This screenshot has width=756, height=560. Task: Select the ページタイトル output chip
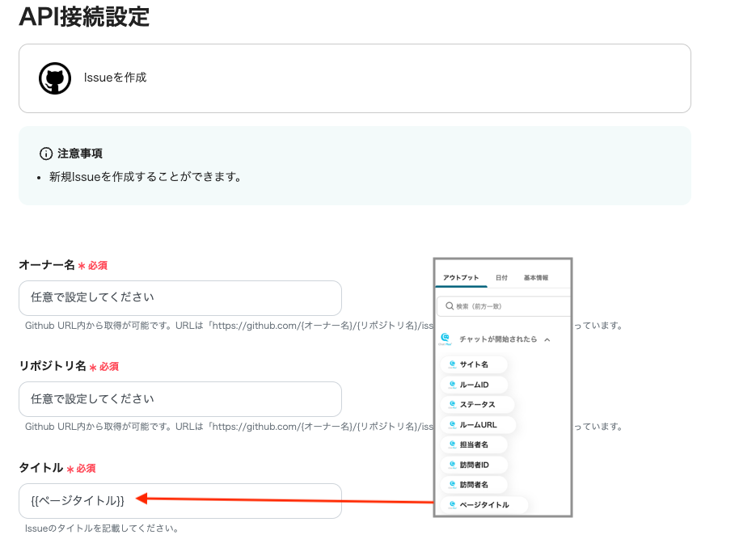pyautogui.click(x=484, y=504)
